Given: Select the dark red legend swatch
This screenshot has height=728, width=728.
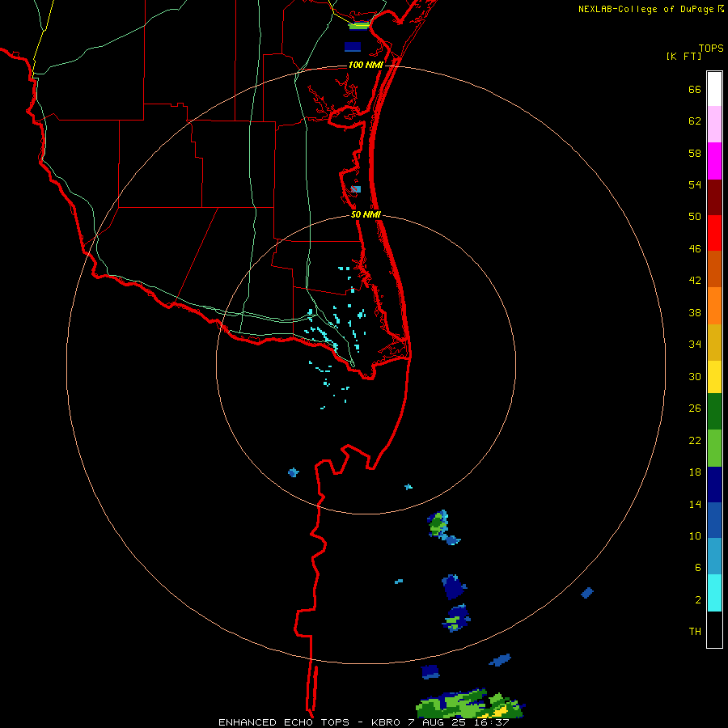Looking at the screenshot, I should tap(714, 197).
